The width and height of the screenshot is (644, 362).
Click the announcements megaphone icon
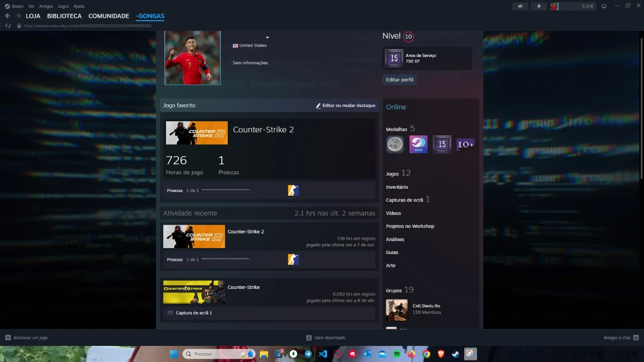point(520,6)
